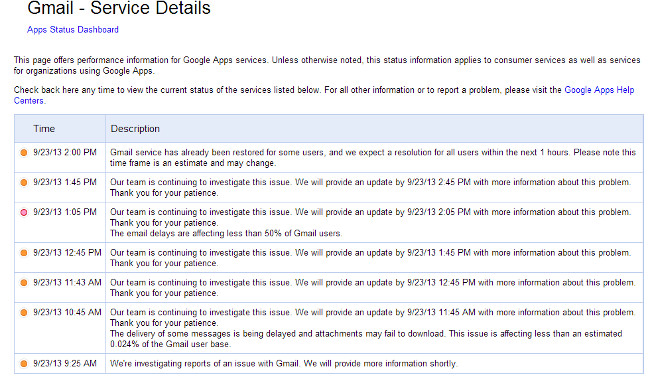Click the description promising update by 2:05 PM

point(370,218)
